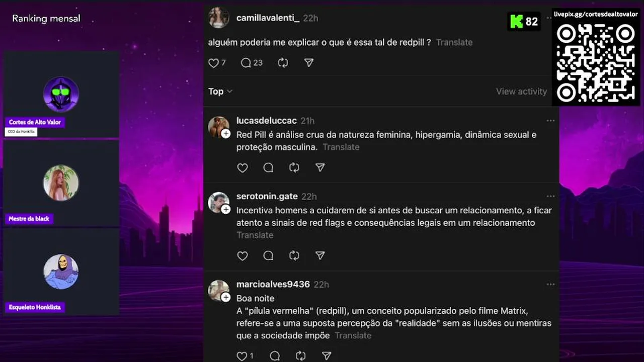The image size is (644, 362).
Task: Follow marcioalves9436 via plus badge on avatar
Action: [x=226, y=297]
